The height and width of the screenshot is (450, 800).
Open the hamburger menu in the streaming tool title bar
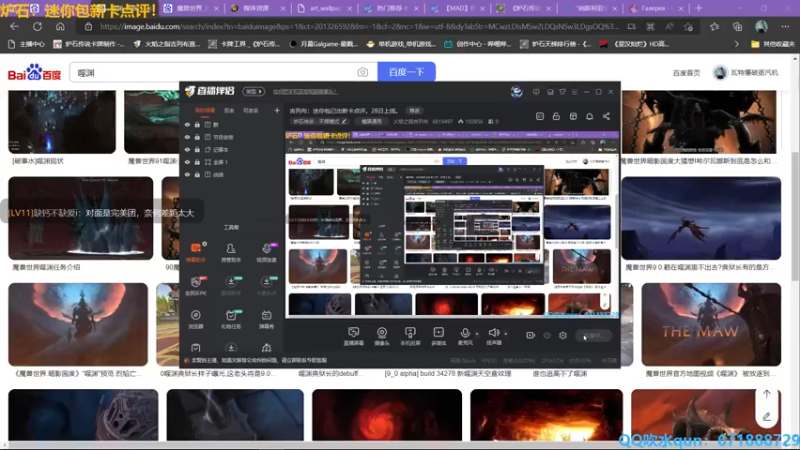pos(574,92)
